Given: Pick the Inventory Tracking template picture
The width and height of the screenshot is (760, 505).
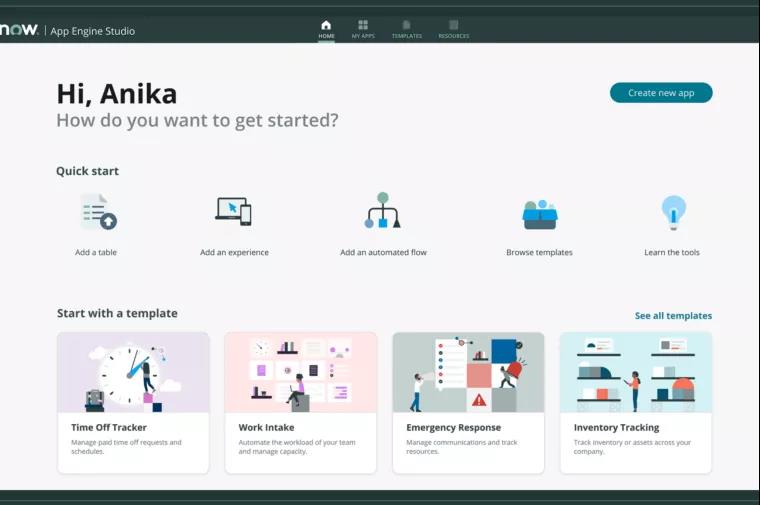Looking at the screenshot, I should pos(636,372).
